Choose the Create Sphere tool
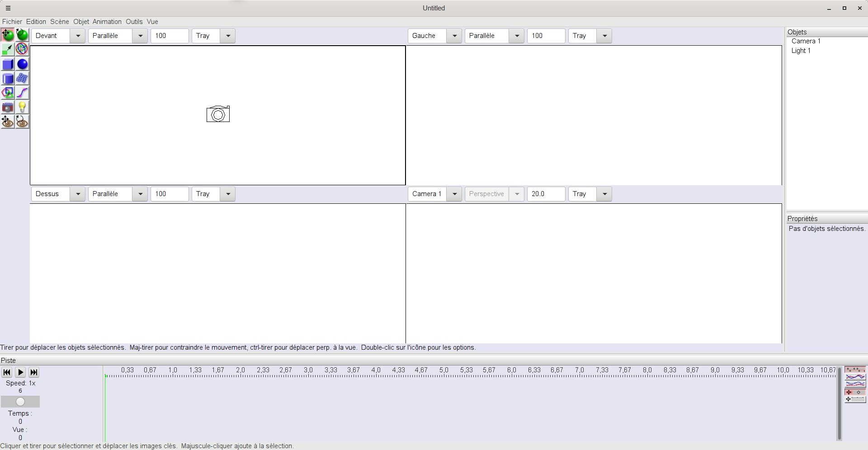Screen dimensions: 868x450 [x=22, y=64]
